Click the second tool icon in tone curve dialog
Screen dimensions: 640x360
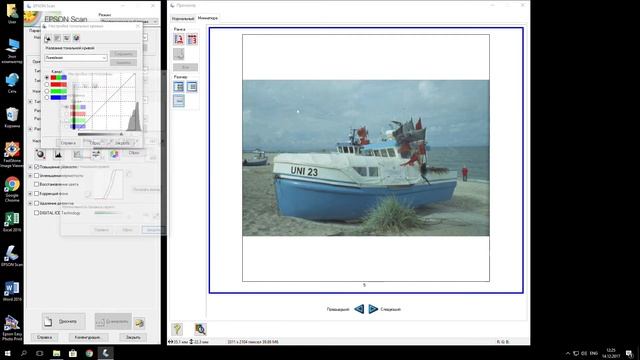[x=57, y=38]
